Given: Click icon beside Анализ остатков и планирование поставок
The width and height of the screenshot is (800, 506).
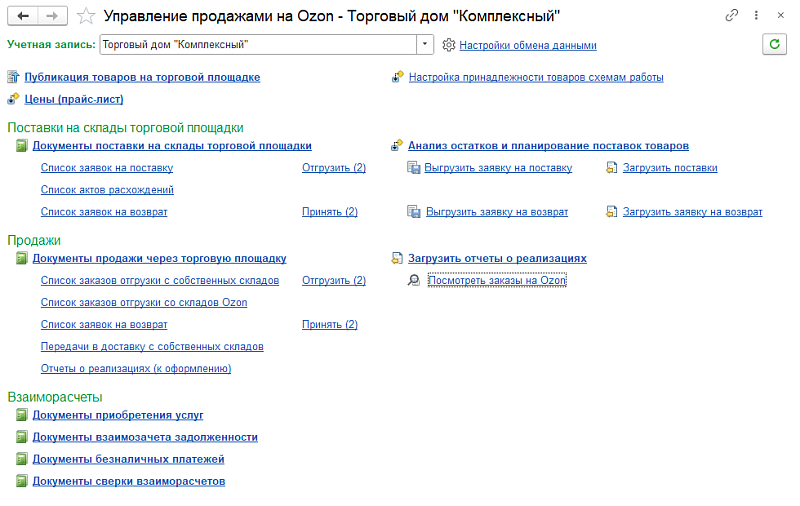Looking at the screenshot, I should 397,146.
